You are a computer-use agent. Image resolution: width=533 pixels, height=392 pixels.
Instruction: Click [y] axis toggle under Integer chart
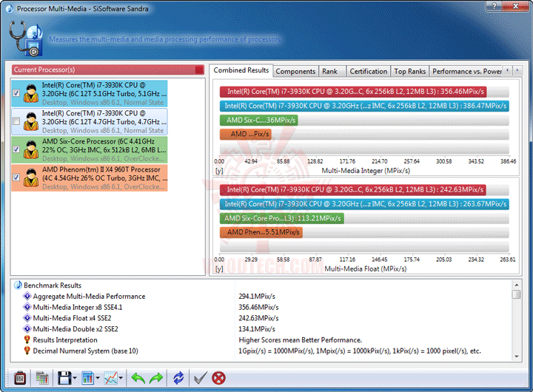[219, 171]
